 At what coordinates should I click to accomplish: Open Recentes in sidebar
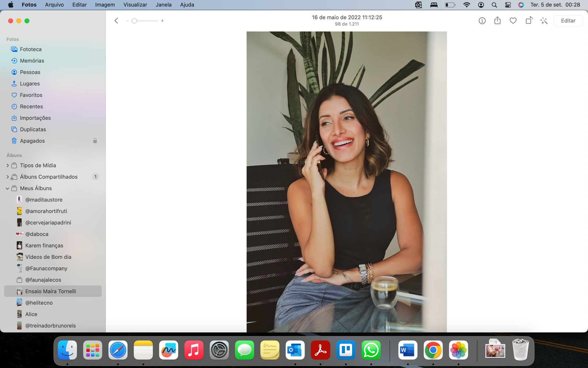pyautogui.click(x=53, y=106)
